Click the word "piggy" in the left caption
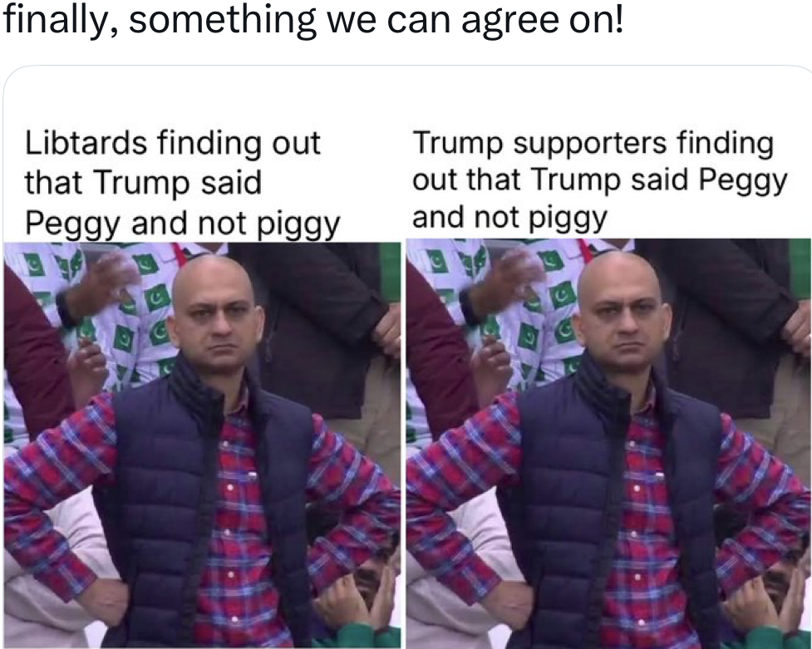This screenshot has width=812, height=649. (x=298, y=225)
